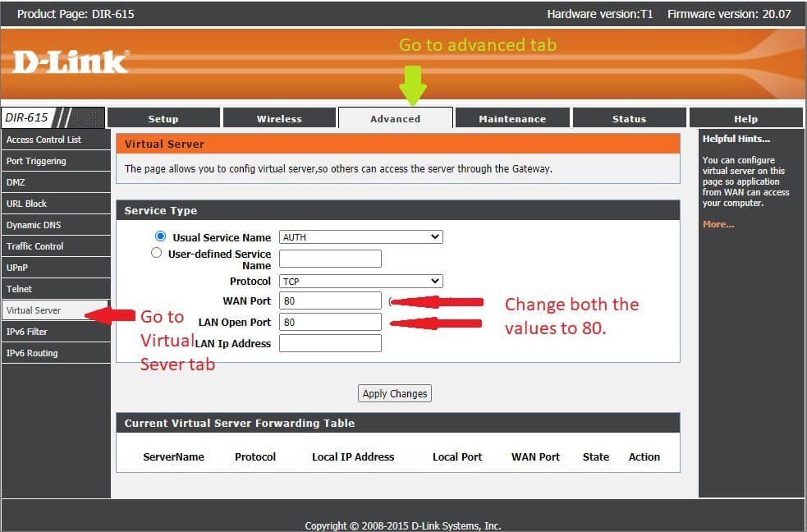Open Port Triggering page
Viewport: 807px width, 532px height.
pyautogui.click(x=56, y=161)
